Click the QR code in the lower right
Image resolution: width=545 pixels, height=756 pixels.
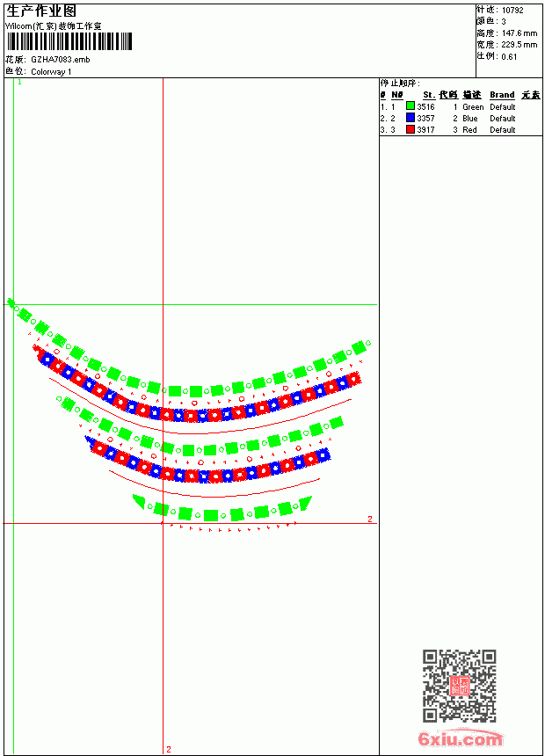(460, 686)
